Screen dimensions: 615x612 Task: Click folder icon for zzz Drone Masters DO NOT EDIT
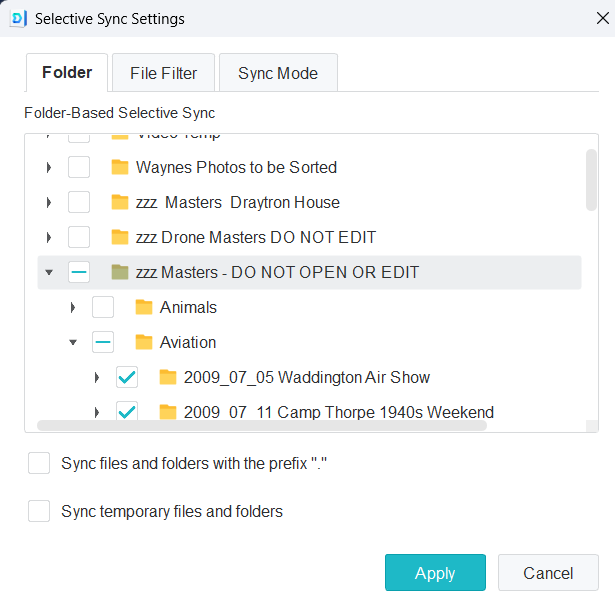click(120, 237)
